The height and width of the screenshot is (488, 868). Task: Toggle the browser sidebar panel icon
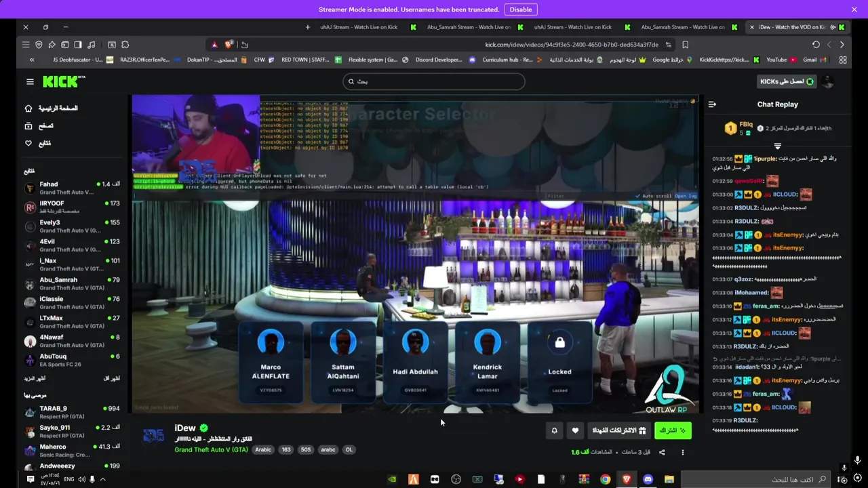tap(78, 45)
